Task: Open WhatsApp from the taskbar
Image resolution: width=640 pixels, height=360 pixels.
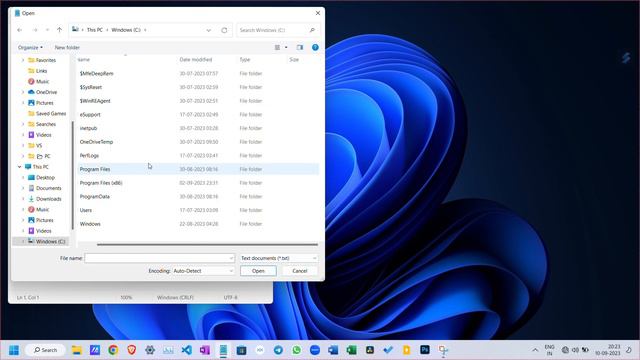Action: pos(297,350)
